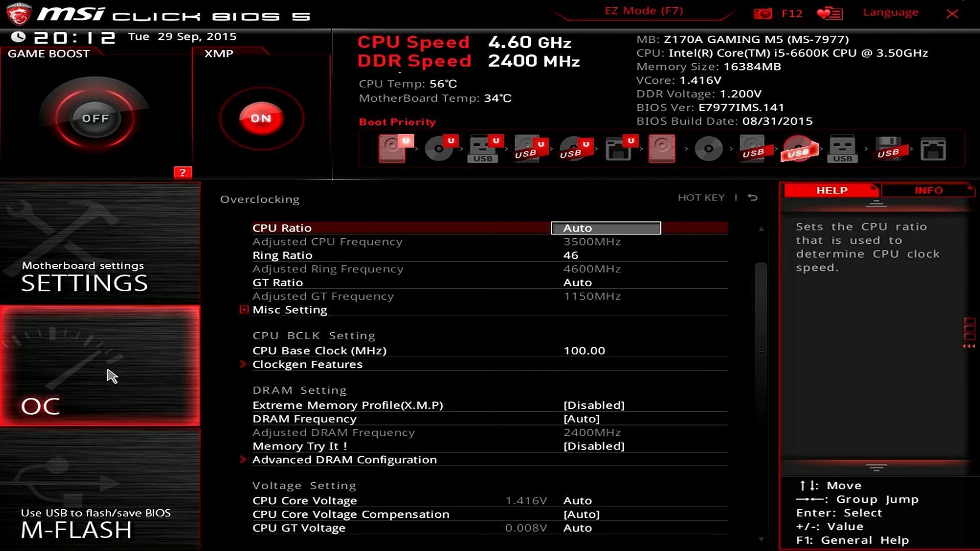Select the UEFI network boot device icon

621,148
